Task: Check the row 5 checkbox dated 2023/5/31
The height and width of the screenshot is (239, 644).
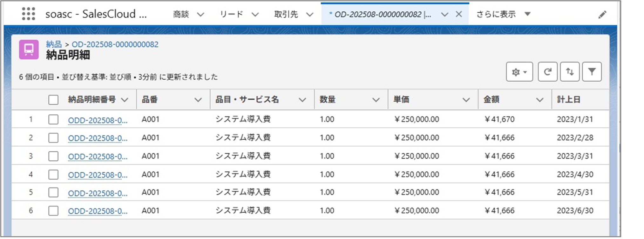Action: (53, 192)
